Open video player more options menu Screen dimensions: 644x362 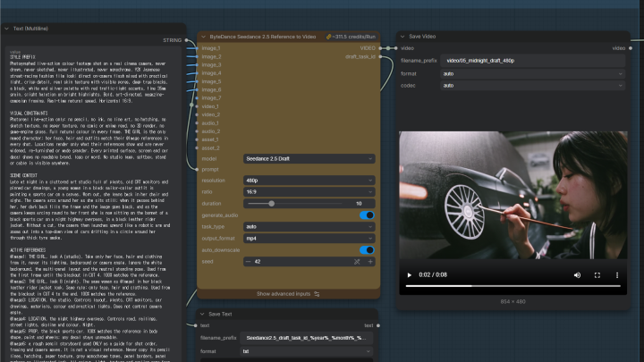click(617, 275)
